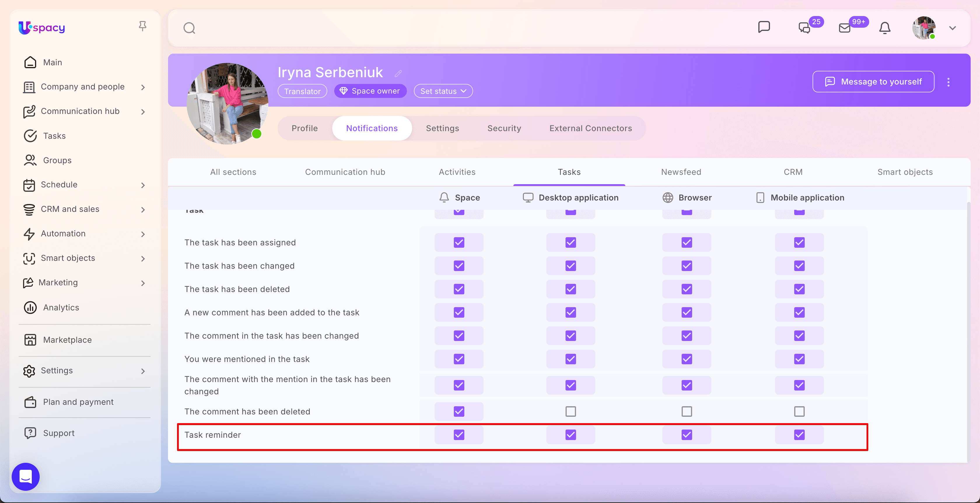Click the Space owner badge
Viewport: 980px width, 503px height.
(370, 91)
